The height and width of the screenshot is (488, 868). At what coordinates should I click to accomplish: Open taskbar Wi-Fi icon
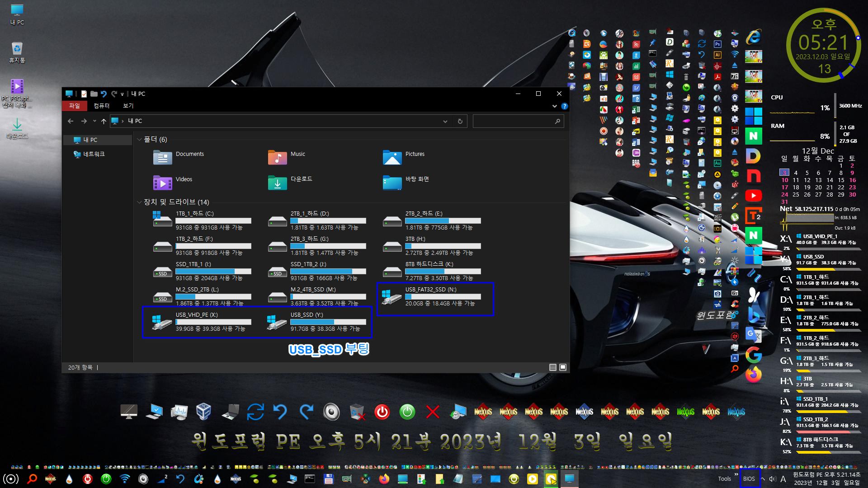125,479
